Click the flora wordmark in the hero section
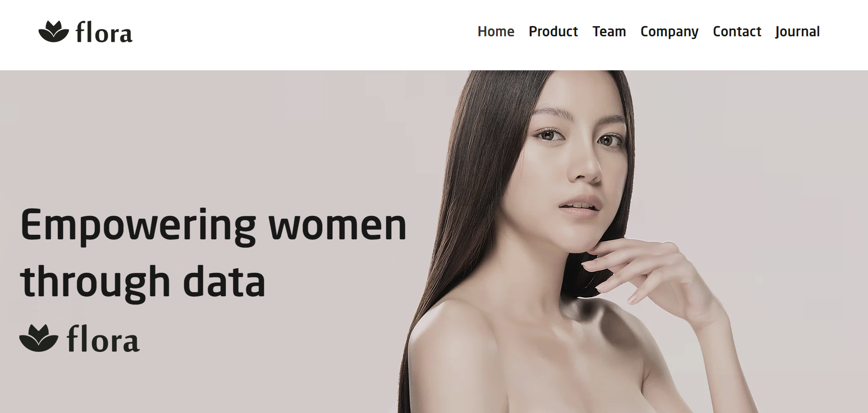 click(103, 339)
